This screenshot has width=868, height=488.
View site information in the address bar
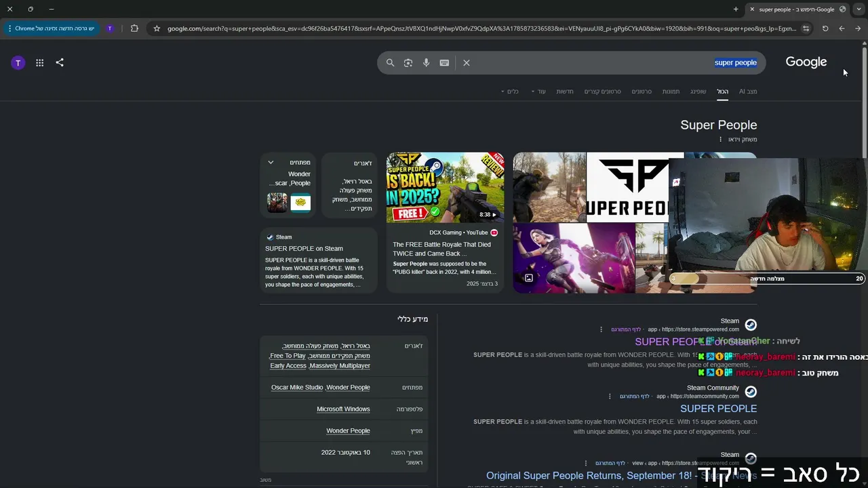[806, 28]
